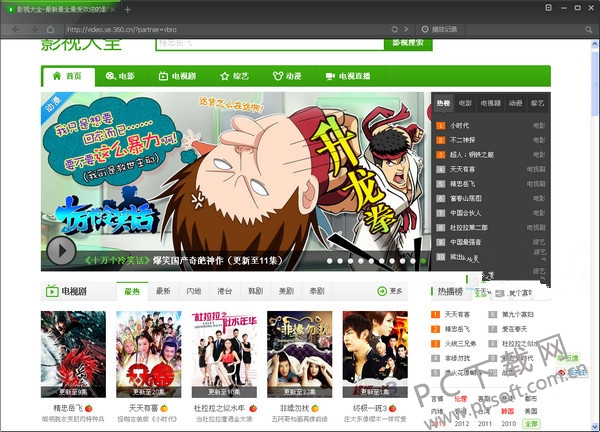600x432 pixels.
Task: Open 第九个寡妇 in the 热播榜 list
Action: click(518, 315)
